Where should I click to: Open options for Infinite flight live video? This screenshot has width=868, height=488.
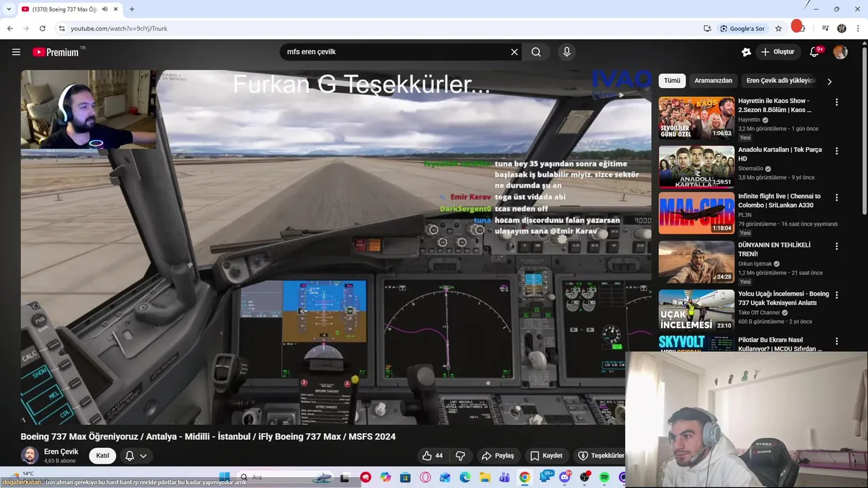[x=837, y=198]
